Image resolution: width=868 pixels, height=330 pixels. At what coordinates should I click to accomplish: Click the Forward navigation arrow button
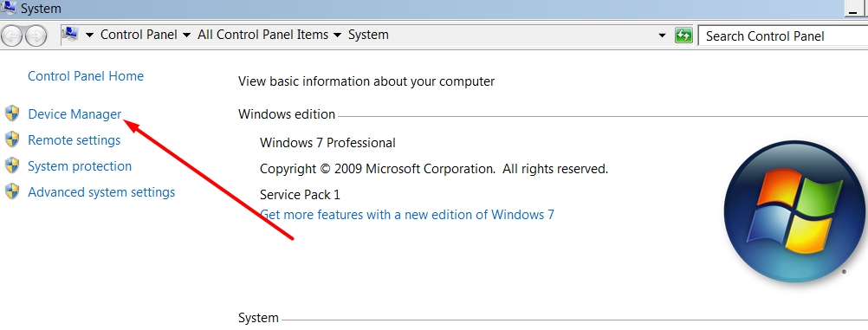[x=35, y=36]
